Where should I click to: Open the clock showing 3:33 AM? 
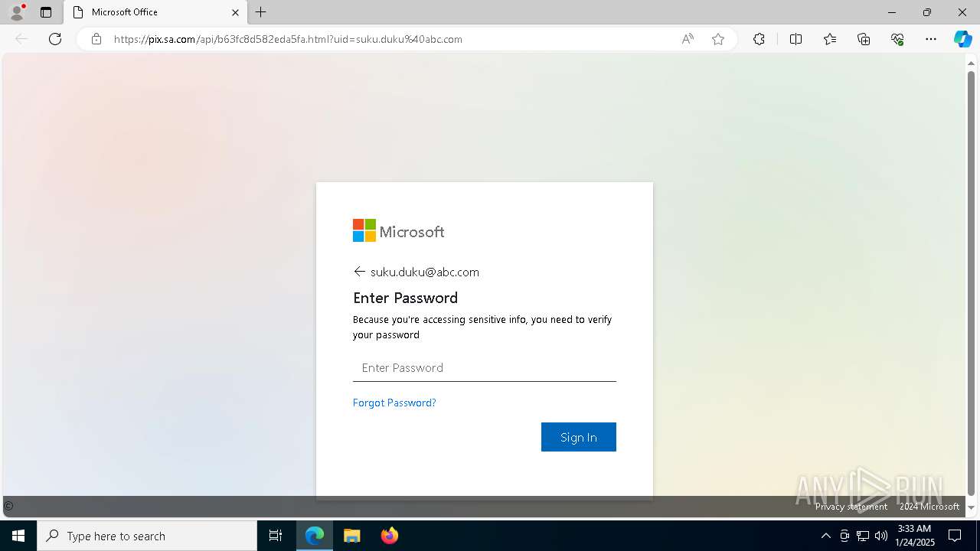coord(914,536)
